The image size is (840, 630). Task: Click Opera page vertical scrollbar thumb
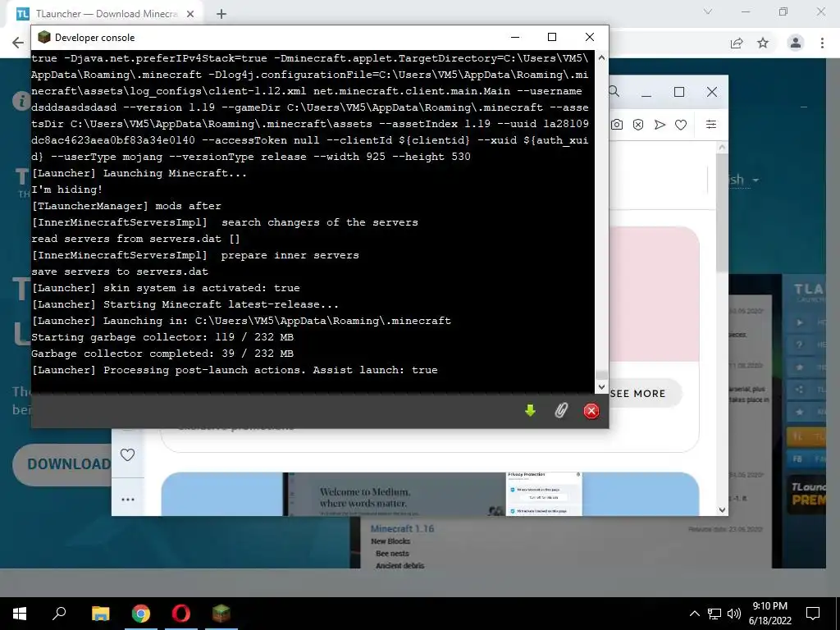click(722, 212)
